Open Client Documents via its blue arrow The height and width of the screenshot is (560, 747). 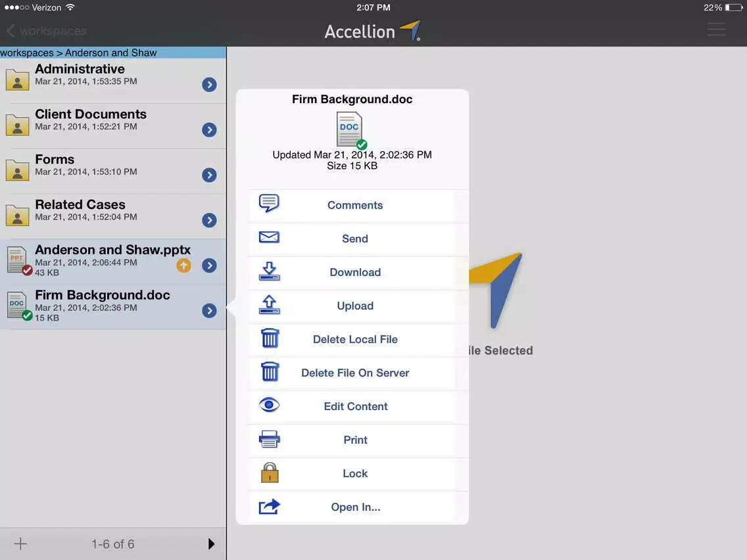point(209,129)
